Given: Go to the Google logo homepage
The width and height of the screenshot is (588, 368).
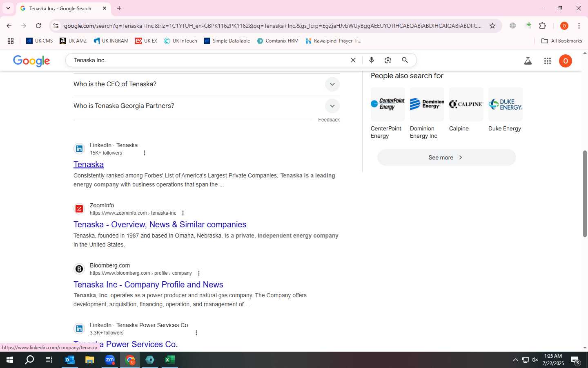Looking at the screenshot, I should (31, 61).
